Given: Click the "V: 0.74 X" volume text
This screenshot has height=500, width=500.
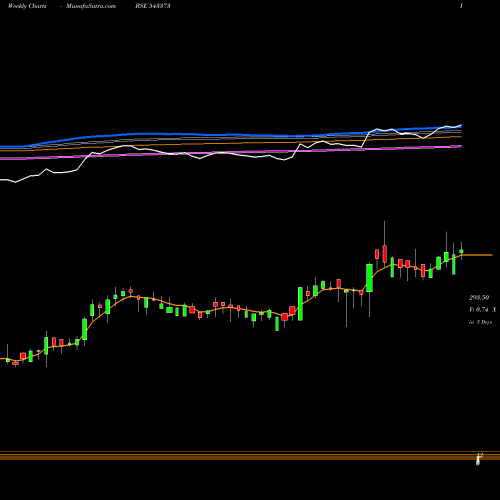Looking at the screenshot, I should pyautogui.click(x=483, y=310).
